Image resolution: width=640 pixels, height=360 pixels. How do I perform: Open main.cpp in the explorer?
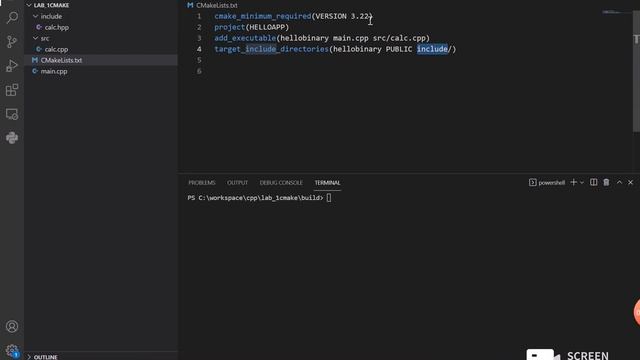pos(53,71)
